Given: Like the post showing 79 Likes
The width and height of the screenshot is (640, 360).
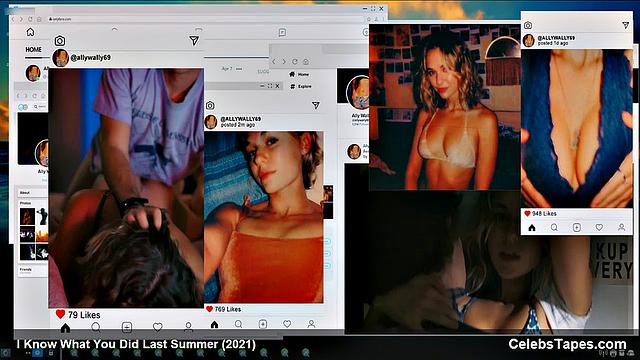Looking at the screenshot, I should click(x=60, y=314).
